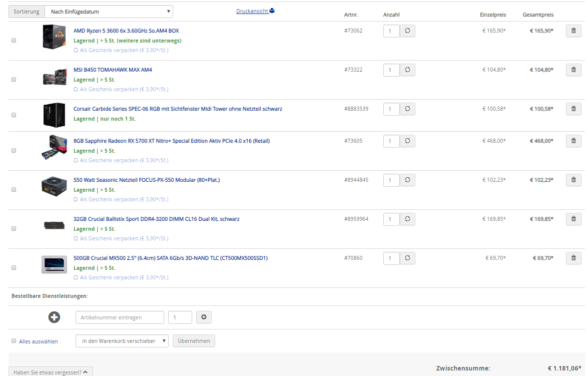Check the Crucial Ballistix Sport row checkbox
588x376 pixels.
pos(14,228)
